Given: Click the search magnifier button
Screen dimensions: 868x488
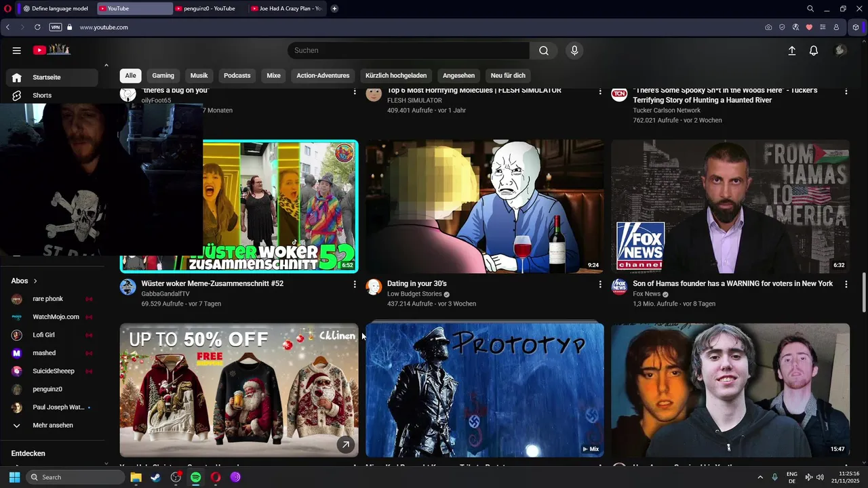Looking at the screenshot, I should [544, 50].
